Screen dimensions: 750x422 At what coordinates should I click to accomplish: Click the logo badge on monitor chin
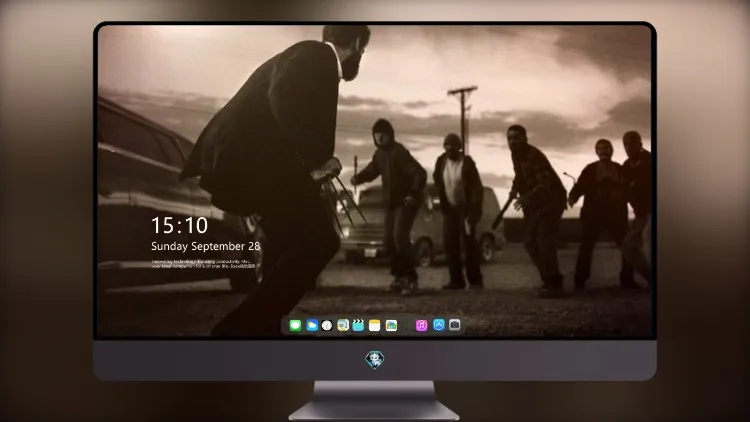375,360
